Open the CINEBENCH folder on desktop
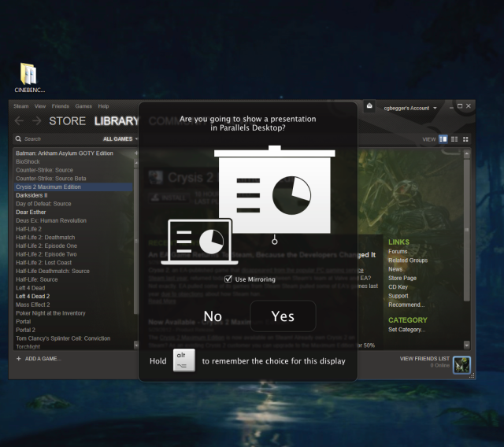 coord(29,77)
